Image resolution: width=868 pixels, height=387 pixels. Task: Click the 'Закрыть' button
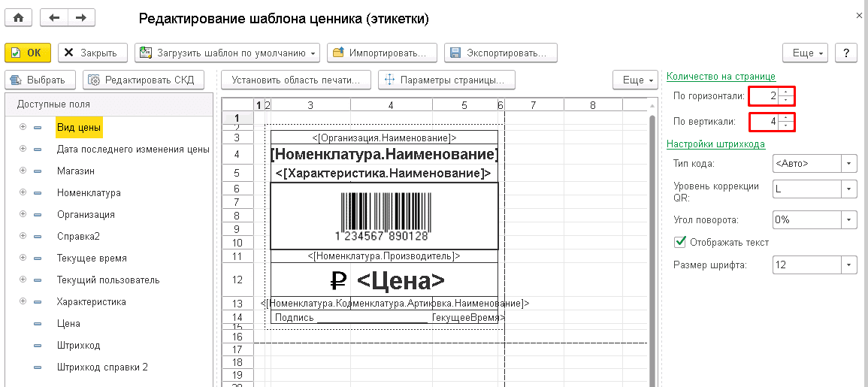click(x=90, y=53)
